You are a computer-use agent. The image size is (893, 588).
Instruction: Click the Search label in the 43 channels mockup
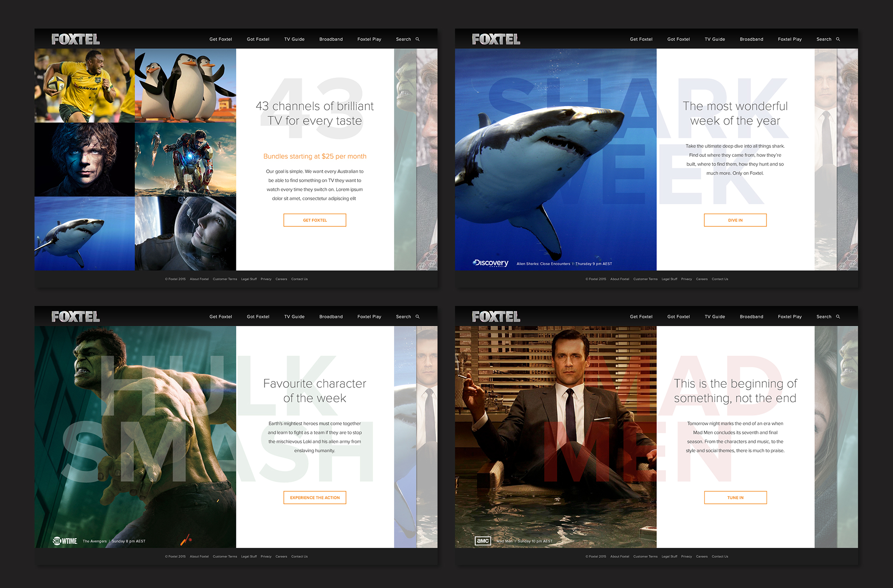coord(403,39)
